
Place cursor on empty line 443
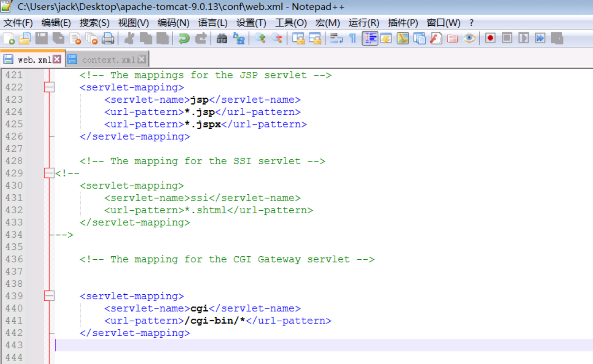(253, 345)
